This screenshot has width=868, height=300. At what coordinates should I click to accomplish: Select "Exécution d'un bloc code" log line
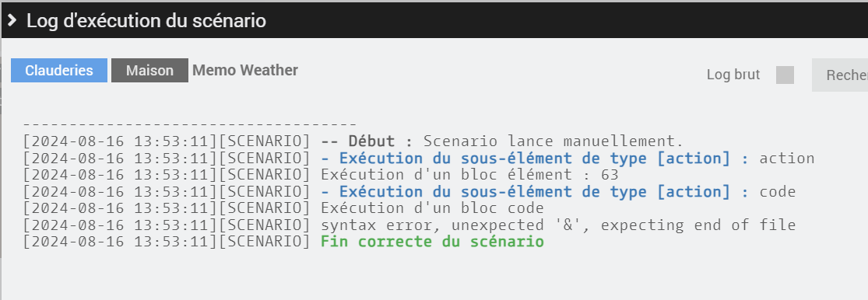432,208
